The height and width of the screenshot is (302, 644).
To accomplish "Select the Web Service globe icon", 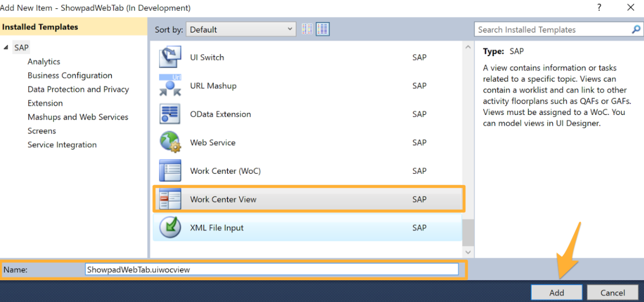I will (x=170, y=142).
